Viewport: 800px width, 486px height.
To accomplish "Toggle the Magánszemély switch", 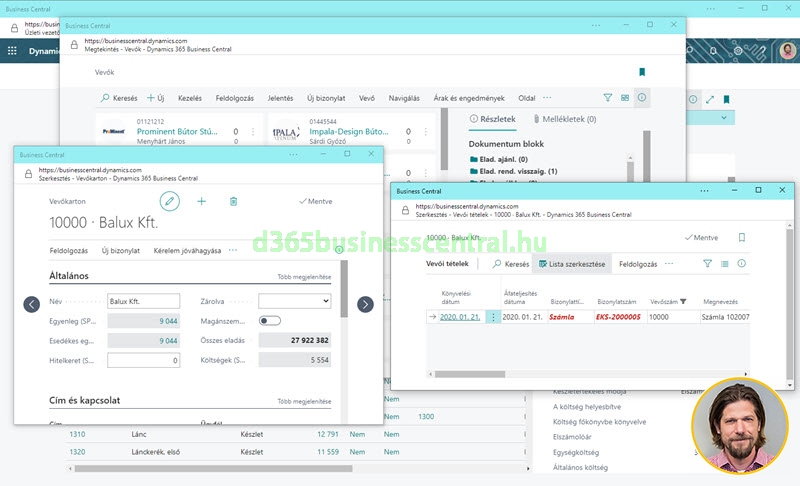I will point(270,321).
